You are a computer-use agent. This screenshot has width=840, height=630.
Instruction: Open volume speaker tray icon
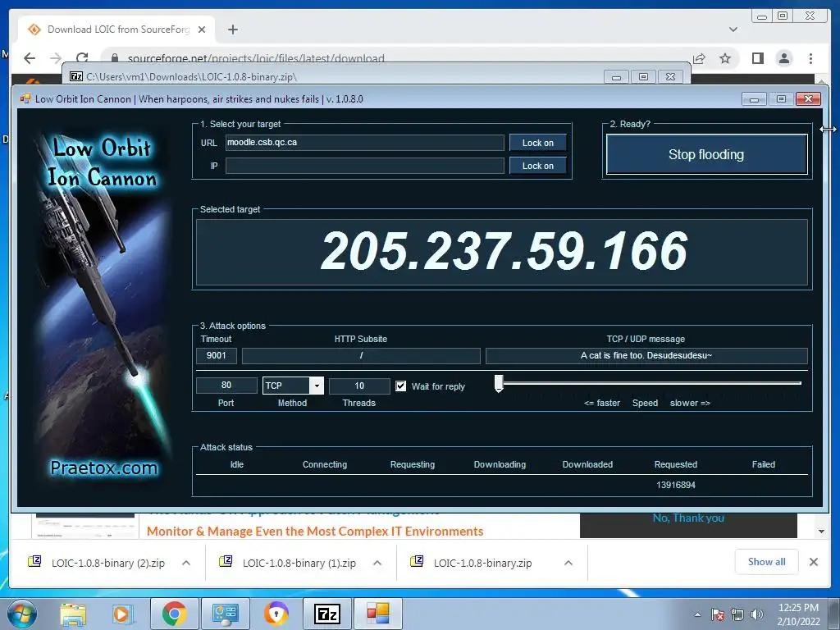[757, 615]
